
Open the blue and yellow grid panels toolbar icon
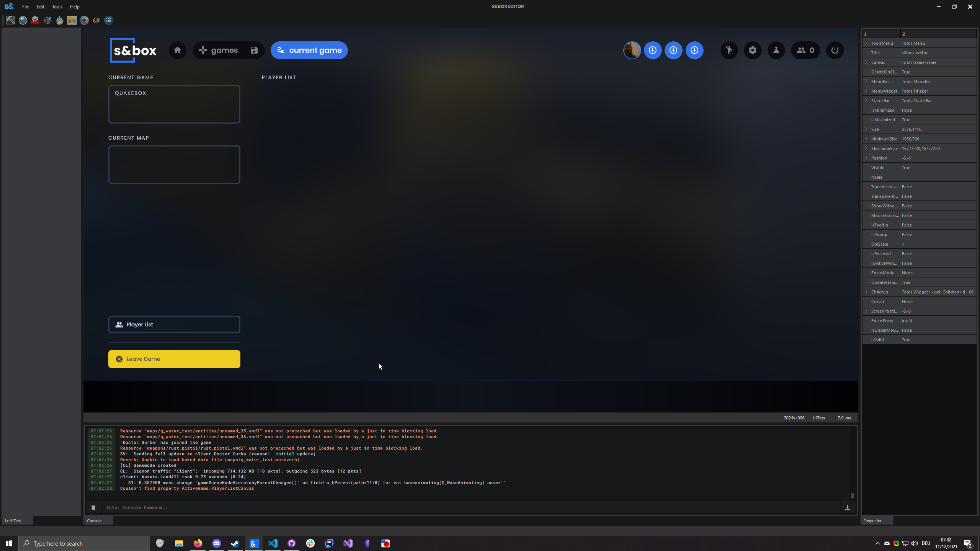72,20
